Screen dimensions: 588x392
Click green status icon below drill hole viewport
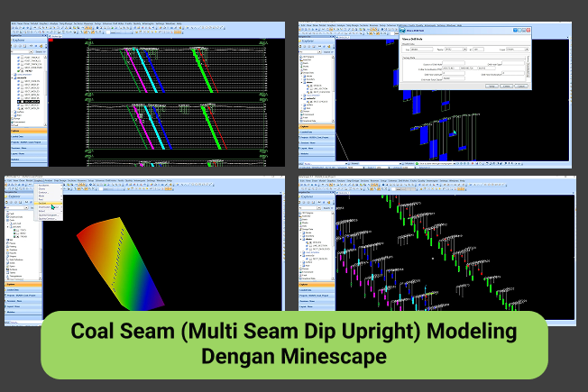417,163
